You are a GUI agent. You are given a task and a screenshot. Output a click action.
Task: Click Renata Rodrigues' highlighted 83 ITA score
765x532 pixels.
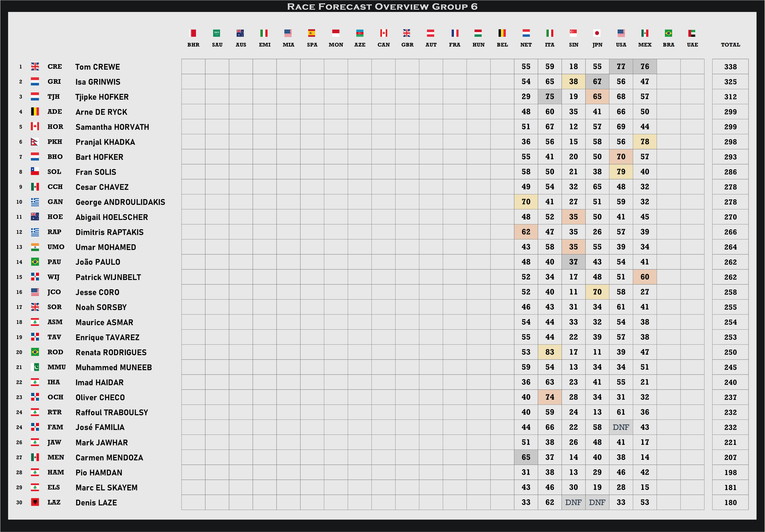[550, 352]
